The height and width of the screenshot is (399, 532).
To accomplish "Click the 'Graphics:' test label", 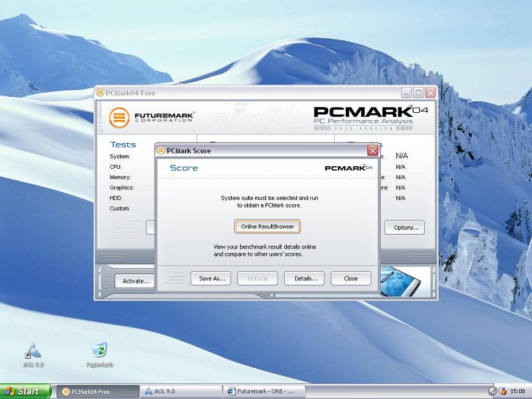I will point(121,187).
